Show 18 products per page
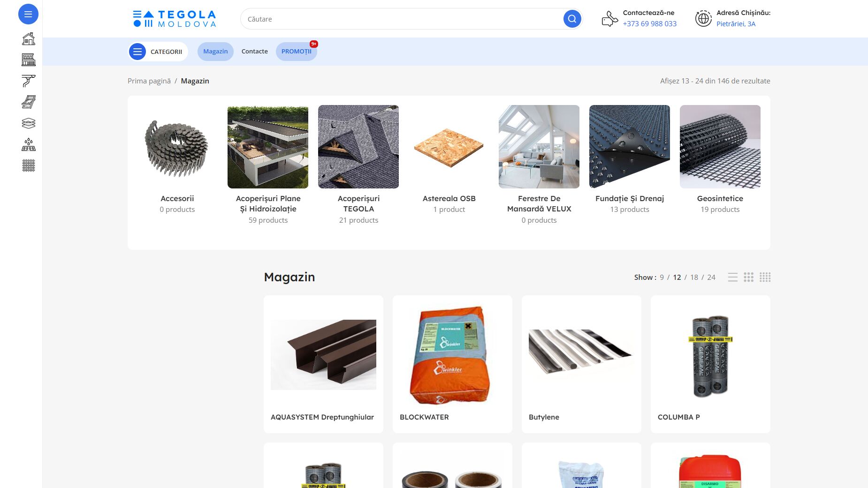 pos(694,277)
